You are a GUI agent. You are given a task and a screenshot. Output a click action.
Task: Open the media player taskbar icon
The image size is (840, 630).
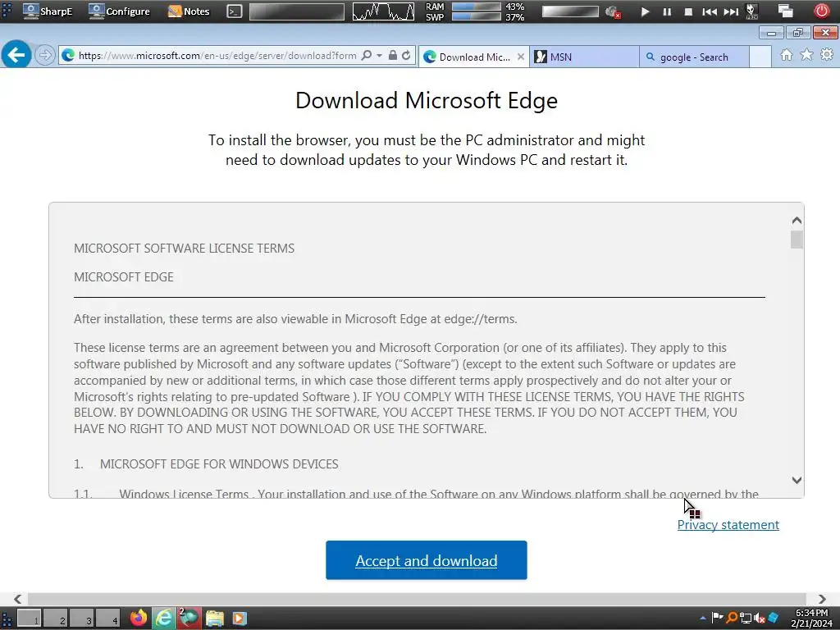point(239,619)
